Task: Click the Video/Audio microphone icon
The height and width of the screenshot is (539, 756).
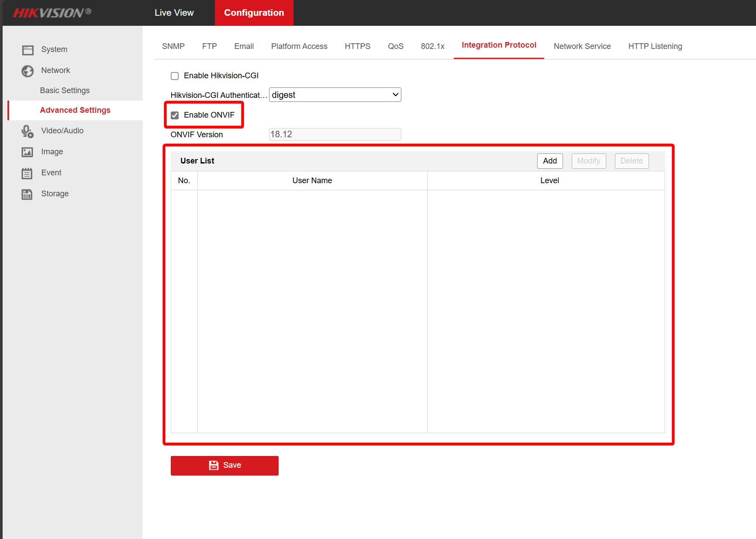Action: coord(27,130)
